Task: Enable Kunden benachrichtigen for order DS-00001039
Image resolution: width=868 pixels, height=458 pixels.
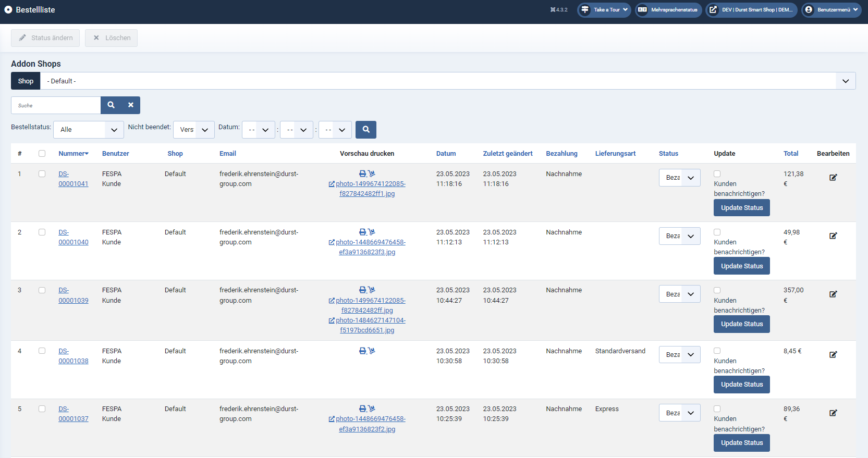Action: click(717, 290)
